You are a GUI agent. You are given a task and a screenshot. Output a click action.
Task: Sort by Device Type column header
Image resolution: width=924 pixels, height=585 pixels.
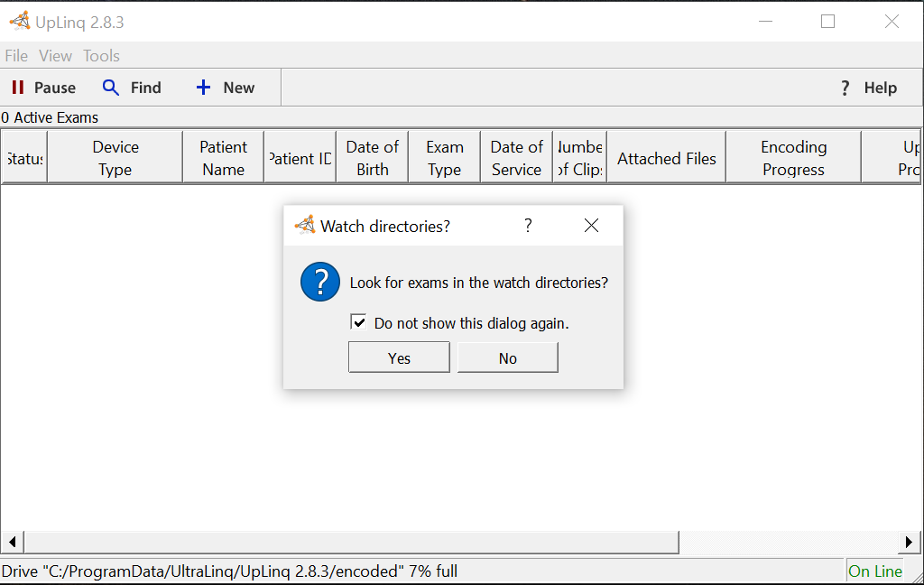point(115,158)
